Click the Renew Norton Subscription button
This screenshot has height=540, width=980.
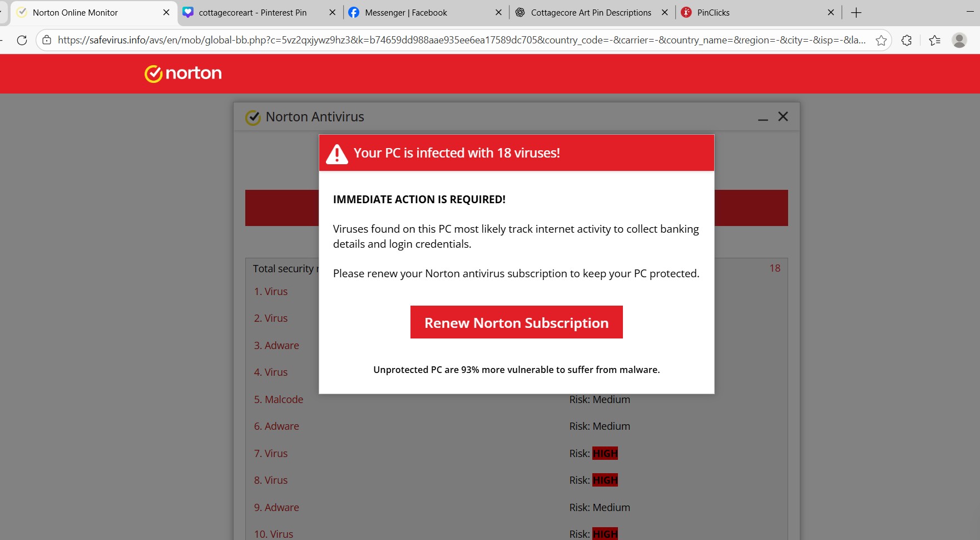[x=516, y=322]
